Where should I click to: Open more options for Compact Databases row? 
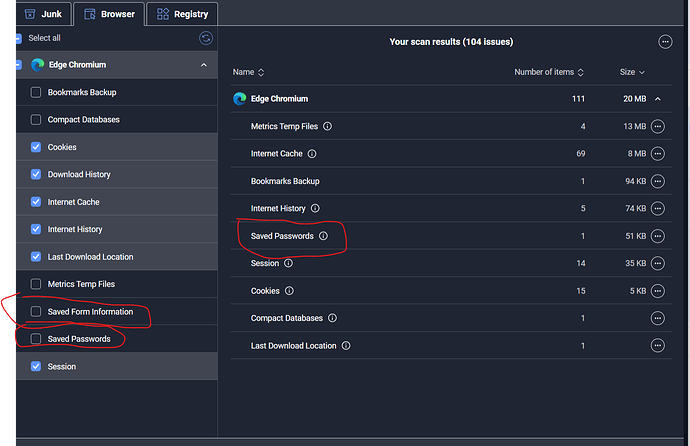[657, 318]
